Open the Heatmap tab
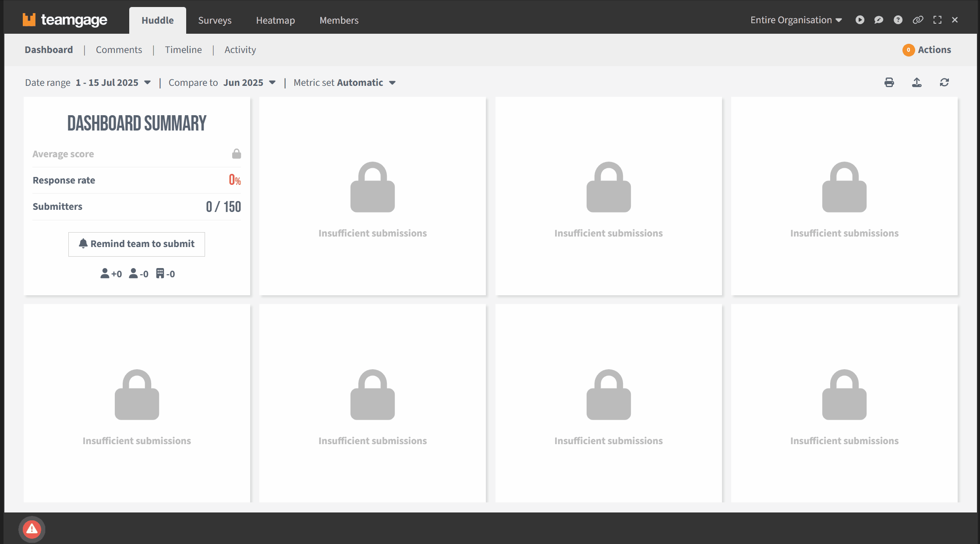This screenshot has width=980, height=544. pyautogui.click(x=276, y=20)
